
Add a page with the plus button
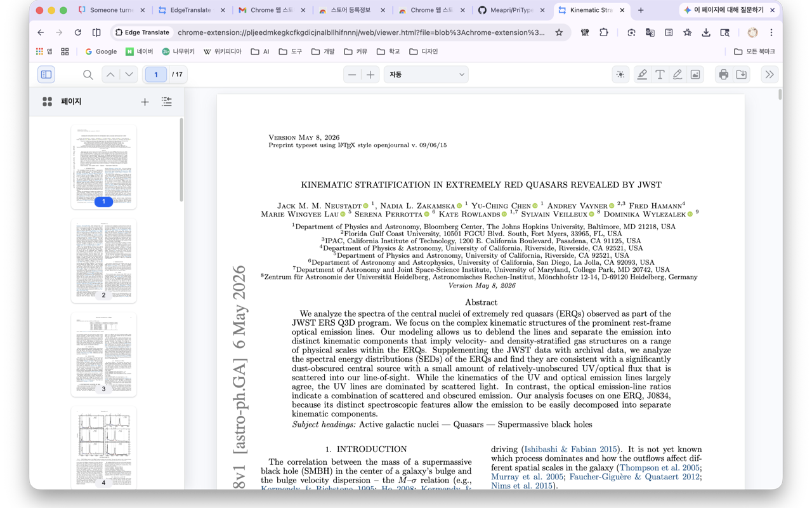tap(145, 102)
